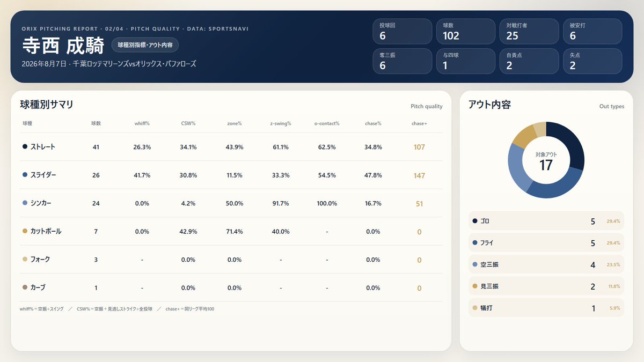Image resolution: width=644 pixels, height=362 pixels.
Task: Click the 球種別指標·アウト内容 pill badge
Action: (x=145, y=45)
